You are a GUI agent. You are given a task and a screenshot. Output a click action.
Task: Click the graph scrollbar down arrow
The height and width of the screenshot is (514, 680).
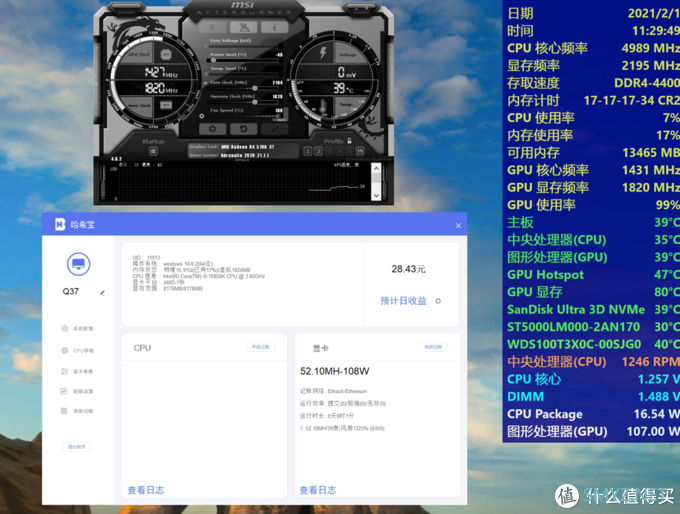376,196
